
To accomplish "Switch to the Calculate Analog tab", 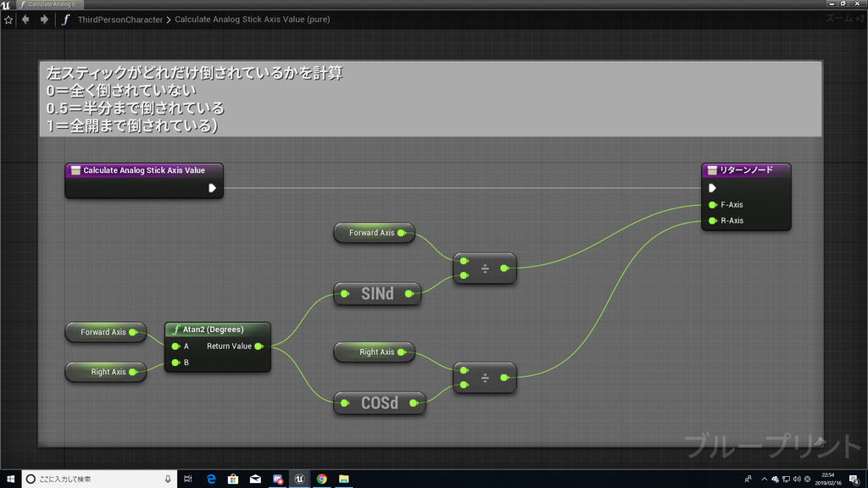I will coord(48,4).
